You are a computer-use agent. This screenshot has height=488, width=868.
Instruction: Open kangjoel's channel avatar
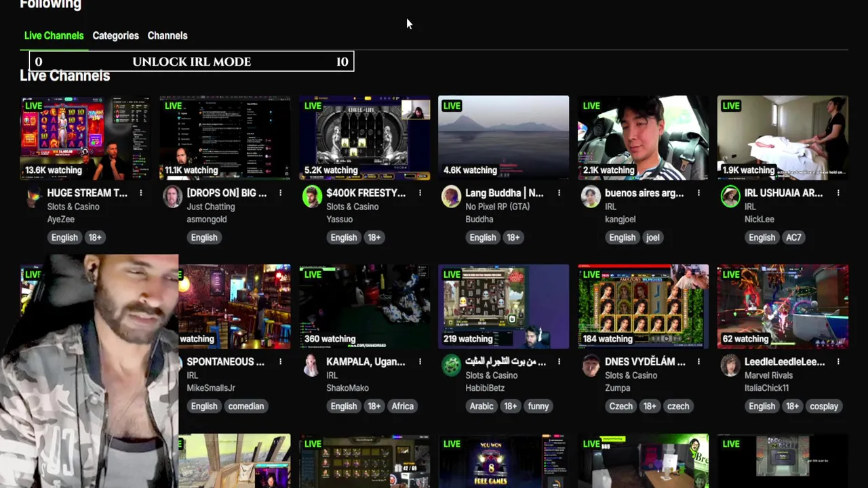[x=591, y=197]
